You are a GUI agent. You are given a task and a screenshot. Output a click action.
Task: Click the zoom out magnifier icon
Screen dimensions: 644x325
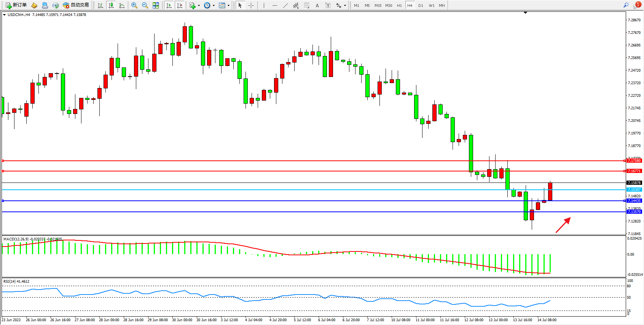[145, 5]
